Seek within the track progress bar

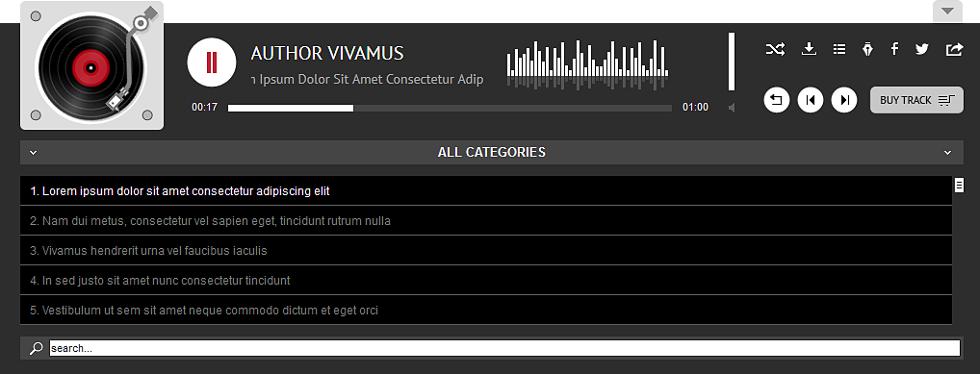450,108
